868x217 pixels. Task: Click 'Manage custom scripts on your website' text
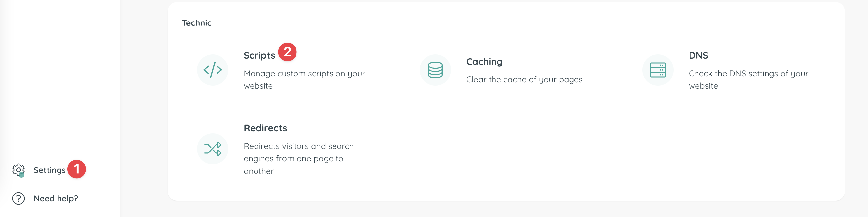(x=304, y=79)
